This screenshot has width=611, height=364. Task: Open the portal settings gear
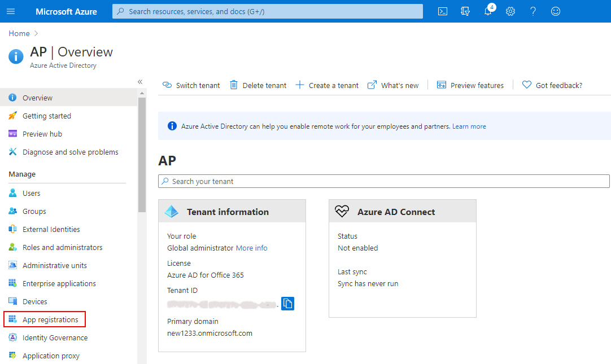tap(510, 11)
